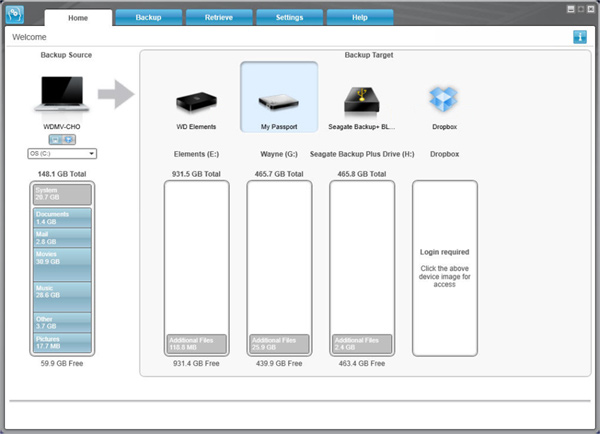Switch source to Dropbox toggle
This screenshot has height=434, width=600.
click(69, 140)
